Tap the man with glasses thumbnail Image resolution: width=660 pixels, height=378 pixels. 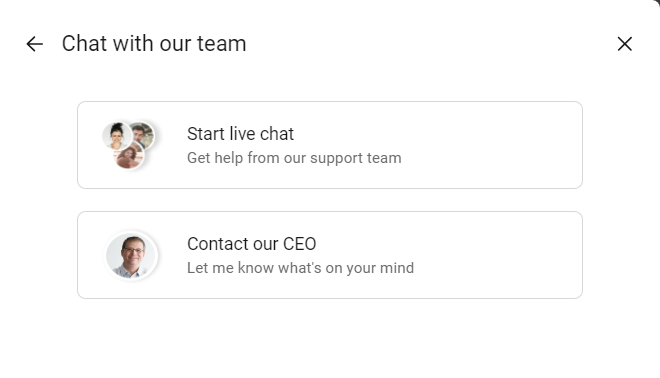coord(131,255)
